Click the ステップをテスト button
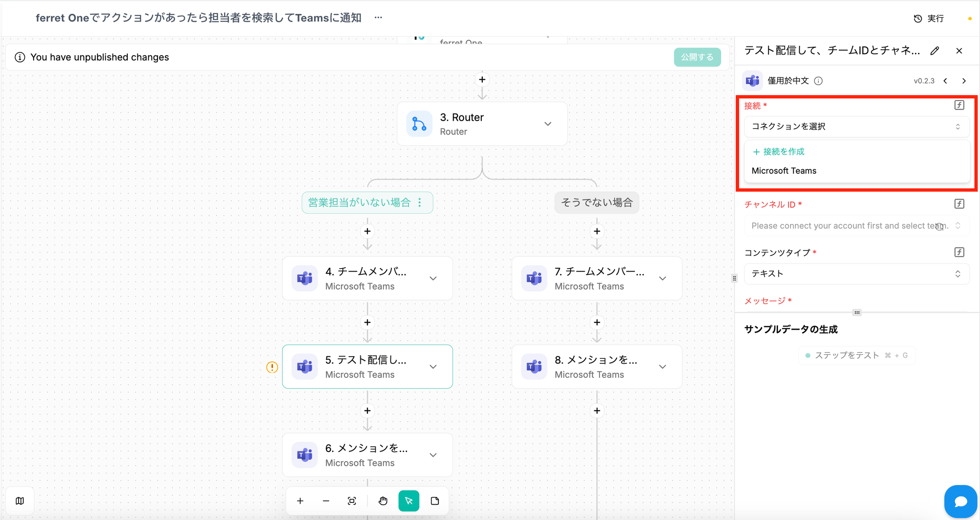This screenshot has width=980, height=520. (856, 355)
